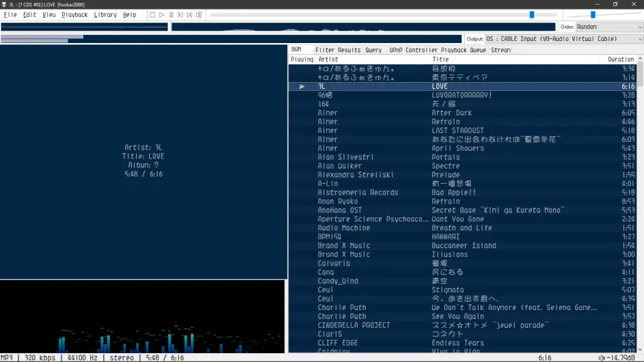Screen dimensions: 644x362
Task: Open the Playback menu
Action: click(x=75, y=15)
